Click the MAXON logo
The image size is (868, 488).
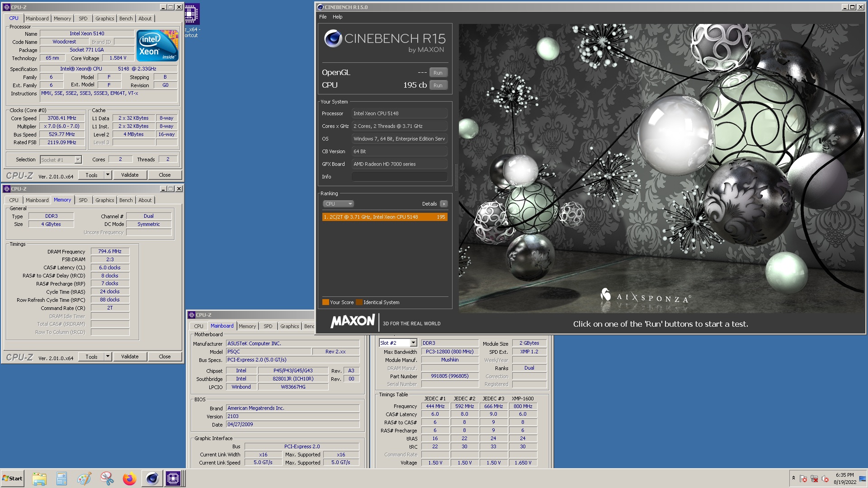tap(353, 321)
